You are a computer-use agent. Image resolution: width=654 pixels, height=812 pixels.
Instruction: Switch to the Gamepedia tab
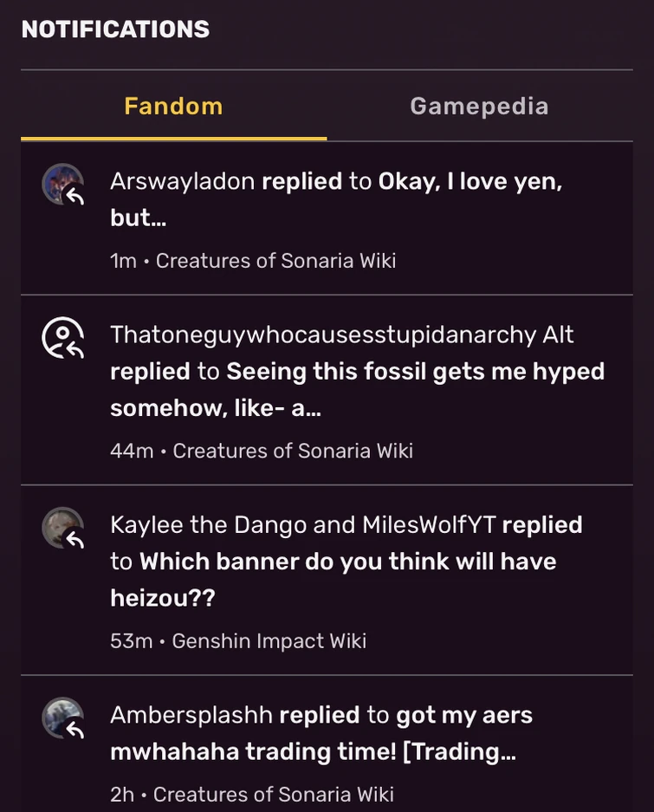(x=479, y=105)
